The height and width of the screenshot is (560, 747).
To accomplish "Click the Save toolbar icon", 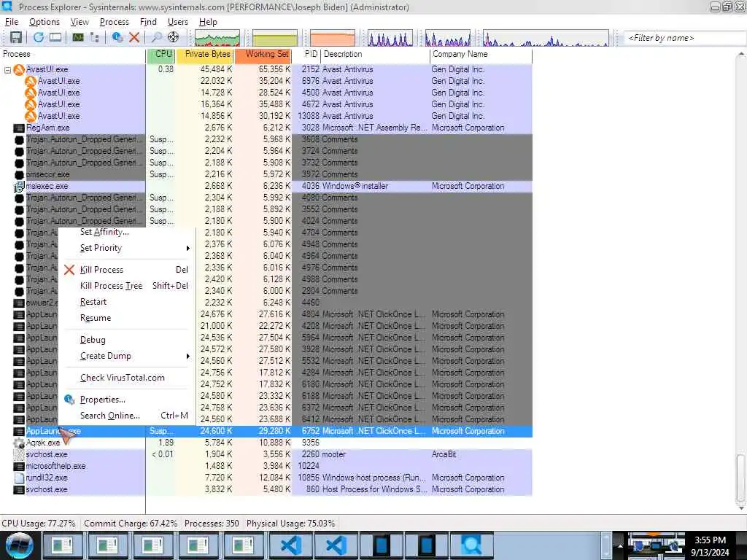I will tap(16, 37).
